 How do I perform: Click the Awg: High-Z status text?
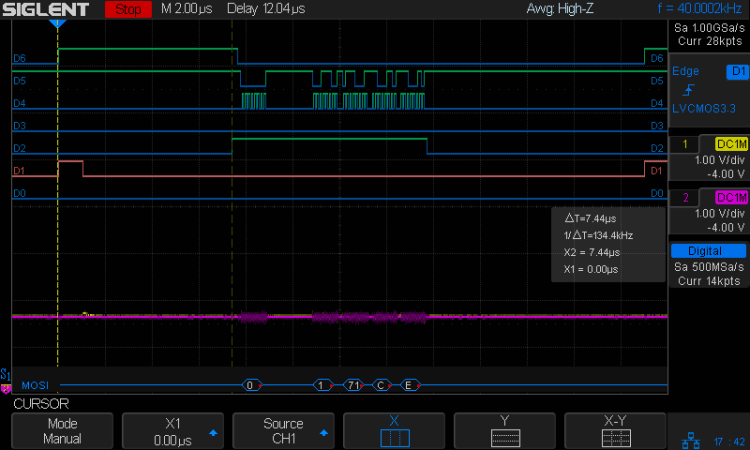pyautogui.click(x=560, y=9)
